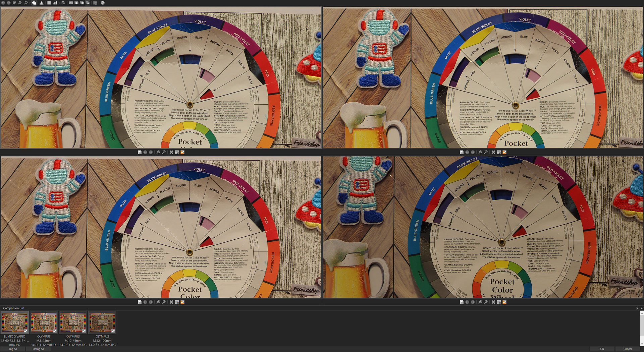Remove image from top-right pane with X icon
Viewport: 644px width, 352px height.
click(x=493, y=152)
